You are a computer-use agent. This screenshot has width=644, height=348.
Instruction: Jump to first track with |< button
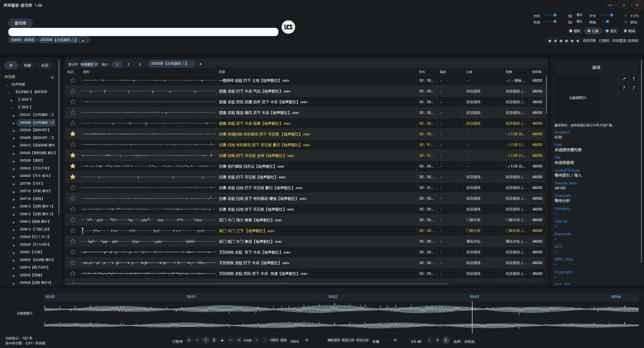click(x=189, y=340)
